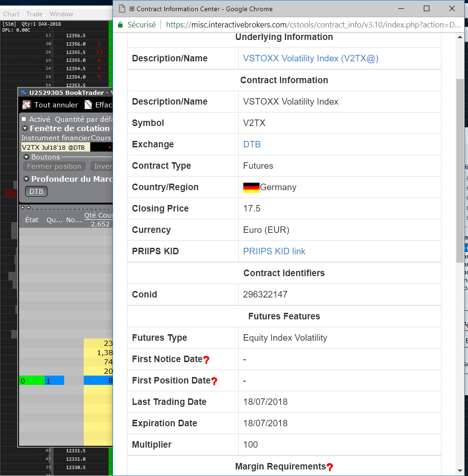The width and height of the screenshot is (468, 476).
Task: Open the PRIIPS KID link
Action: pyautogui.click(x=274, y=251)
